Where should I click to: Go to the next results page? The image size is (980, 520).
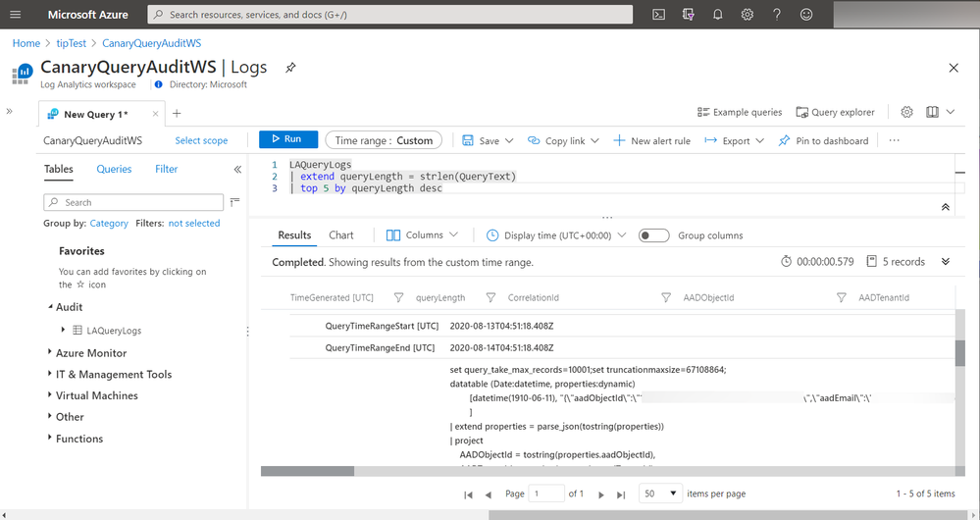[x=601, y=494]
